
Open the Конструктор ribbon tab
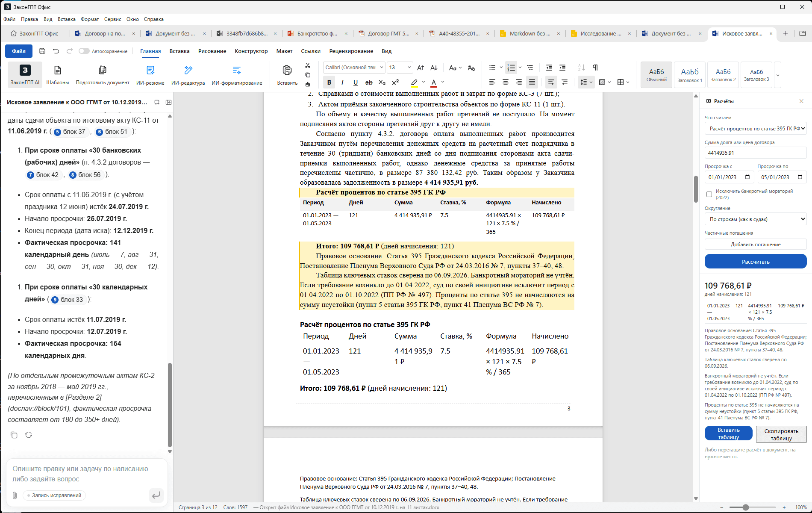point(251,51)
